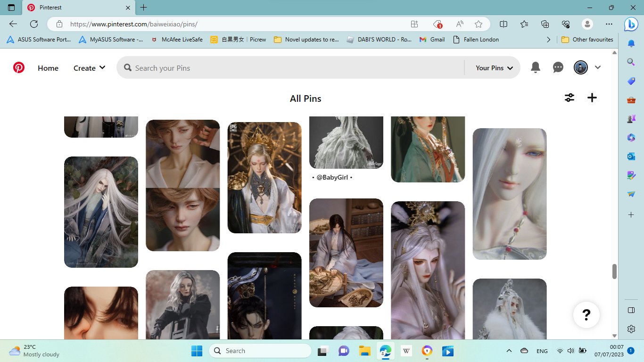Click the filter sliders icon
Image resolution: width=644 pixels, height=362 pixels.
570,98
